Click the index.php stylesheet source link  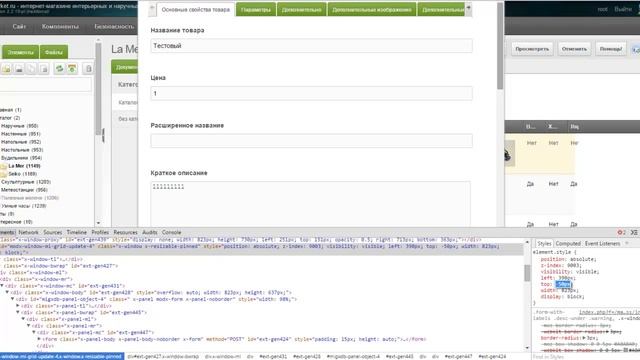(609, 312)
